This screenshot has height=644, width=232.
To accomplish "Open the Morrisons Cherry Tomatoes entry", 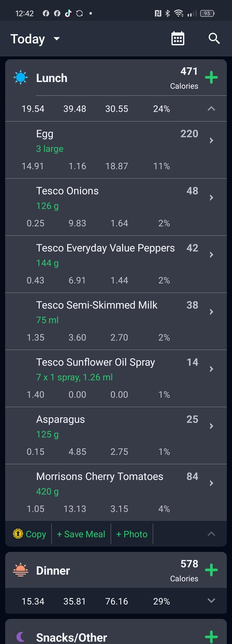I will [116, 492].
